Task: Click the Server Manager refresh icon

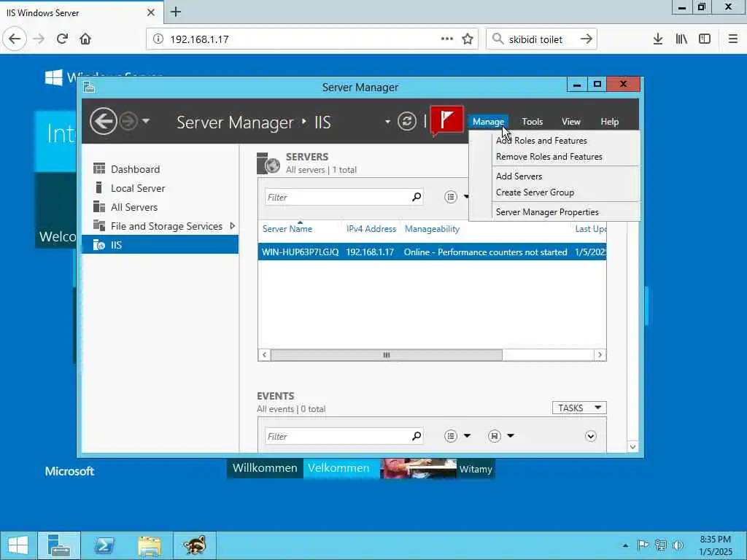Action: point(407,121)
